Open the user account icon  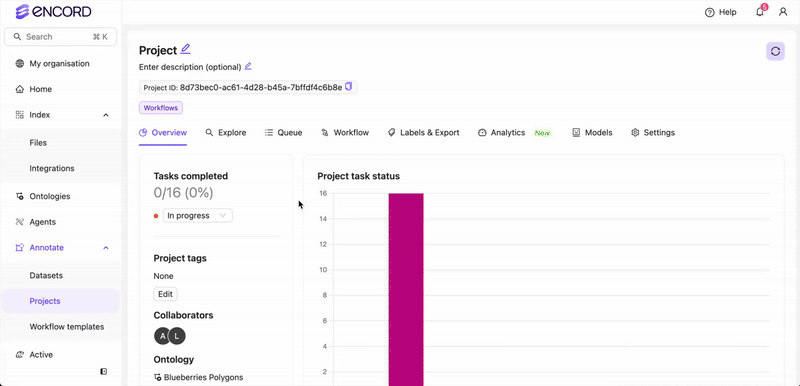click(783, 12)
